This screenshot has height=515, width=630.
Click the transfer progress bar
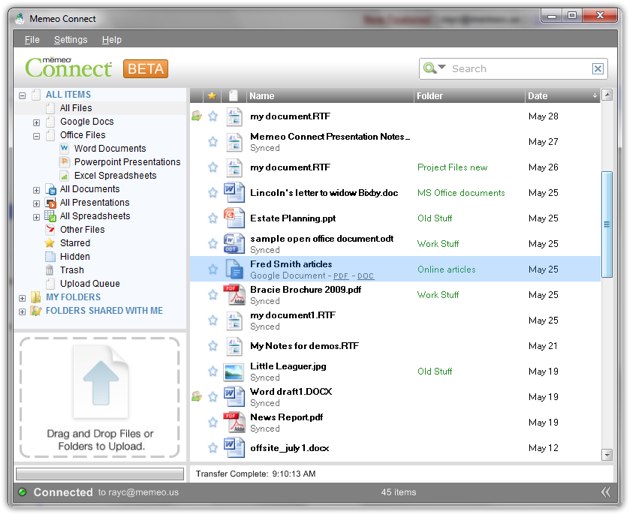point(100,473)
